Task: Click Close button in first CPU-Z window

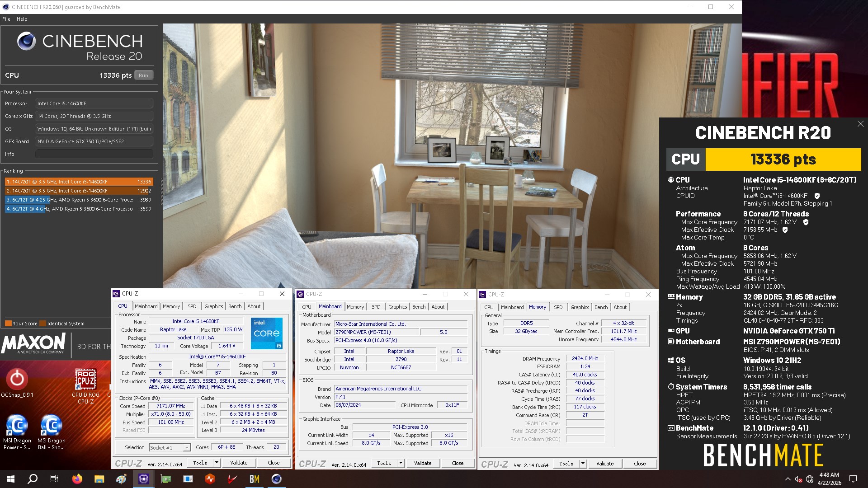Action: click(x=274, y=463)
